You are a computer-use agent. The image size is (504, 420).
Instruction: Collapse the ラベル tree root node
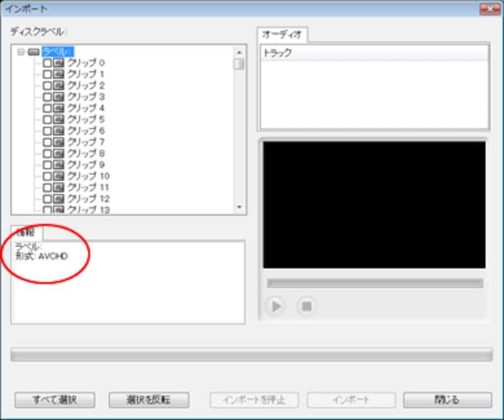21,52
